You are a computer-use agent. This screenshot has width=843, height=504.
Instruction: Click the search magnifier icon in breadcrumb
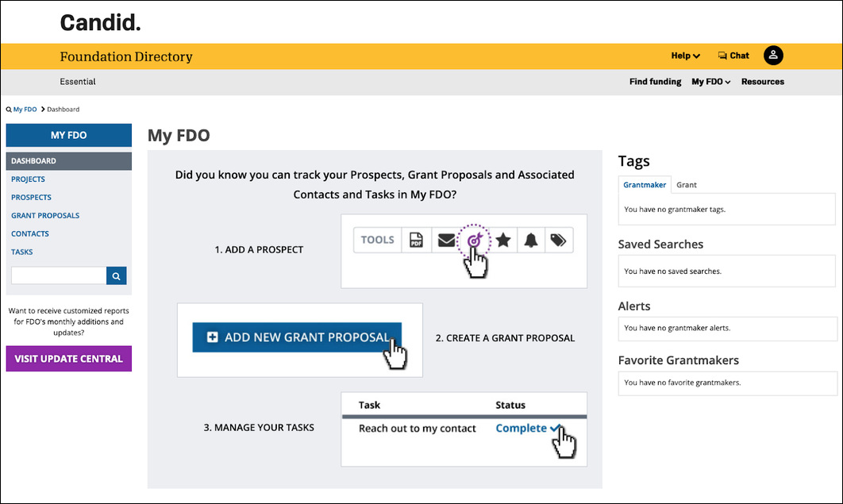(9, 110)
